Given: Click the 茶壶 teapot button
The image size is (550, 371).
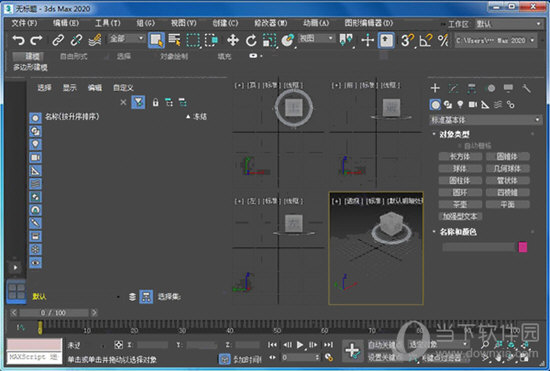Looking at the screenshot, I should pyautogui.click(x=460, y=204).
